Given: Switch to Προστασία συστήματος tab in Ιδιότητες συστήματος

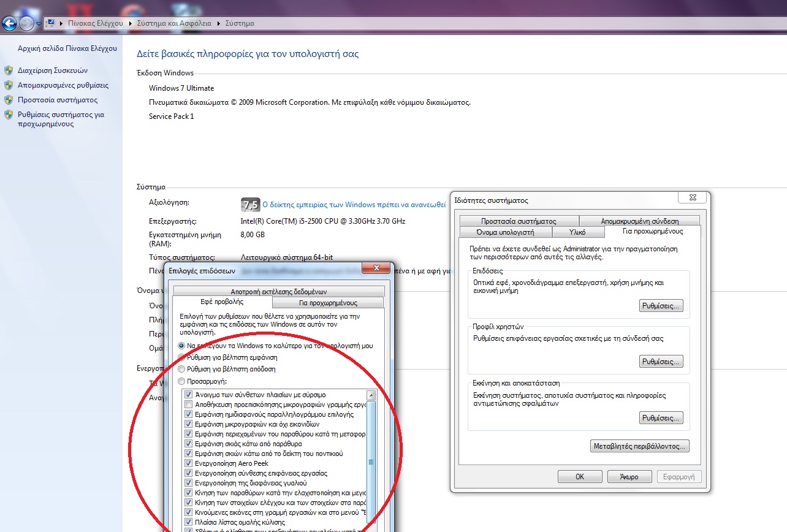Looking at the screenshot, I should tap(519, 221).
